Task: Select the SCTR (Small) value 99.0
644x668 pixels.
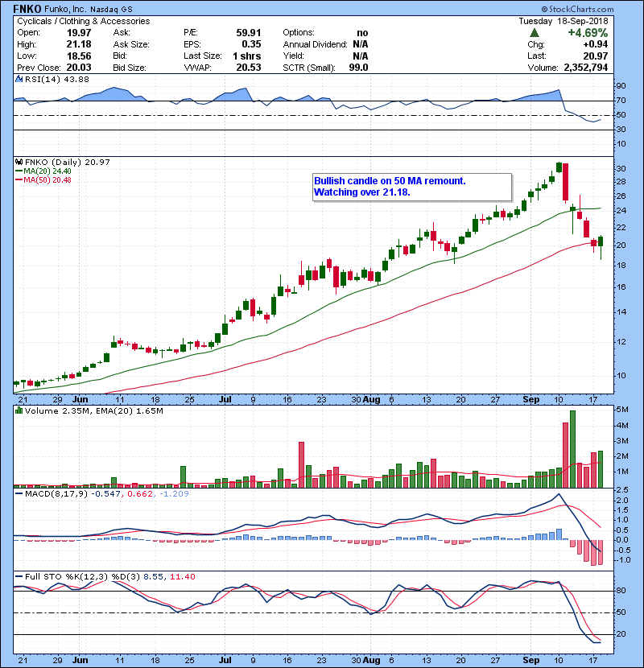Action: click(x=358, y=68)
